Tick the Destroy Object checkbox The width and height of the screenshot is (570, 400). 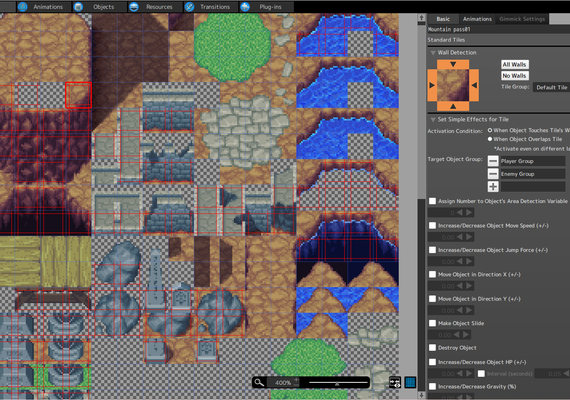tap(432, 348)
